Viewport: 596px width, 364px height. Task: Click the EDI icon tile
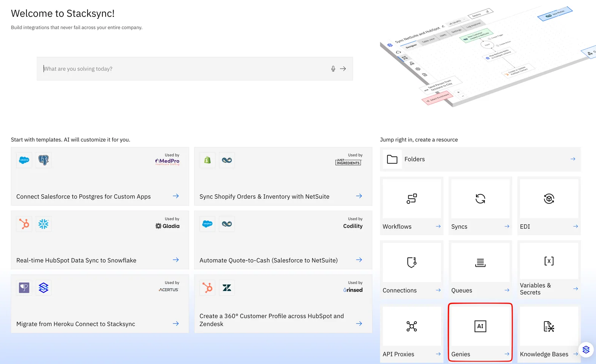pos(549,199)
